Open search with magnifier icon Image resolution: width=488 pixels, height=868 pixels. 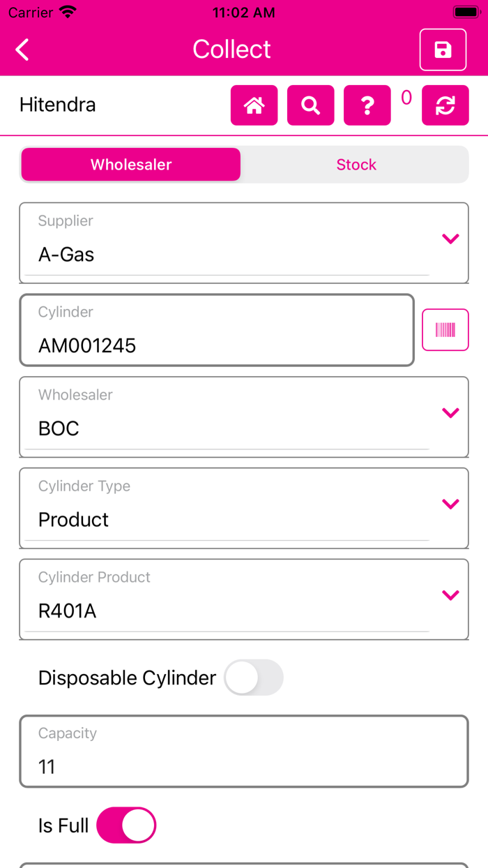[x=310, y=105]
